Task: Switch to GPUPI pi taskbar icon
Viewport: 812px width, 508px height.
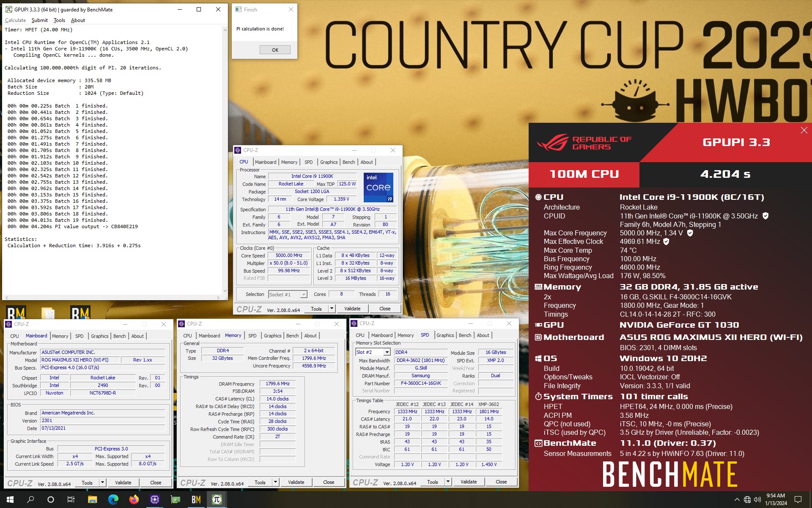Action: point(217,500)
